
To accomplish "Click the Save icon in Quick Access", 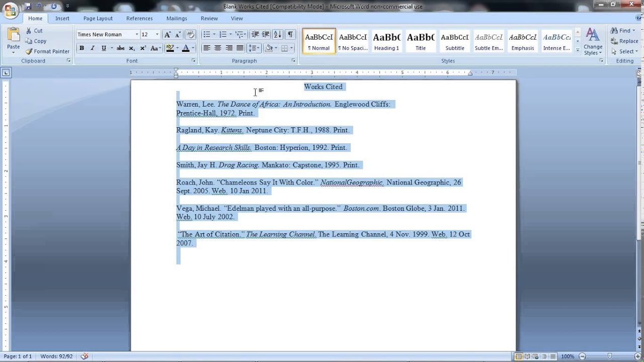I will (x=28, y=7).
